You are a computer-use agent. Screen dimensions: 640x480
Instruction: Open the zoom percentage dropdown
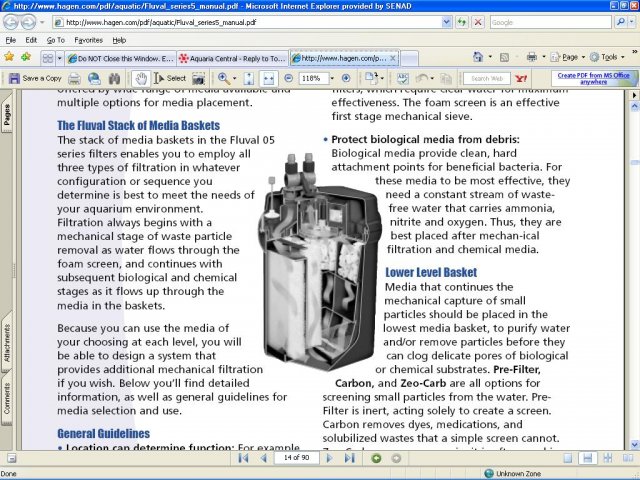coord(332,78)
